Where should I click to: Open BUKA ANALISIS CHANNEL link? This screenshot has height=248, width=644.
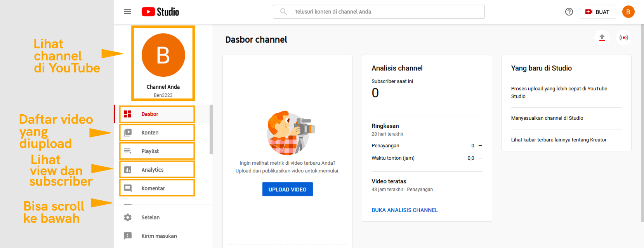click(x=404, y=210)
